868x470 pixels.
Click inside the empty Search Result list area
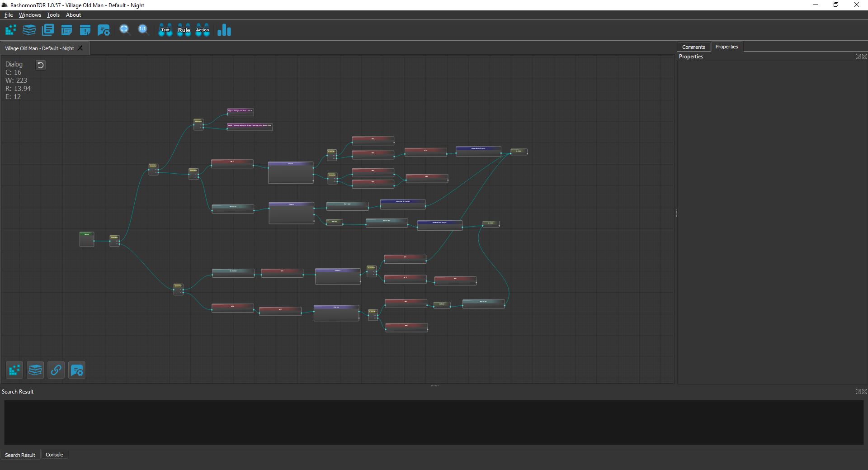434,422
